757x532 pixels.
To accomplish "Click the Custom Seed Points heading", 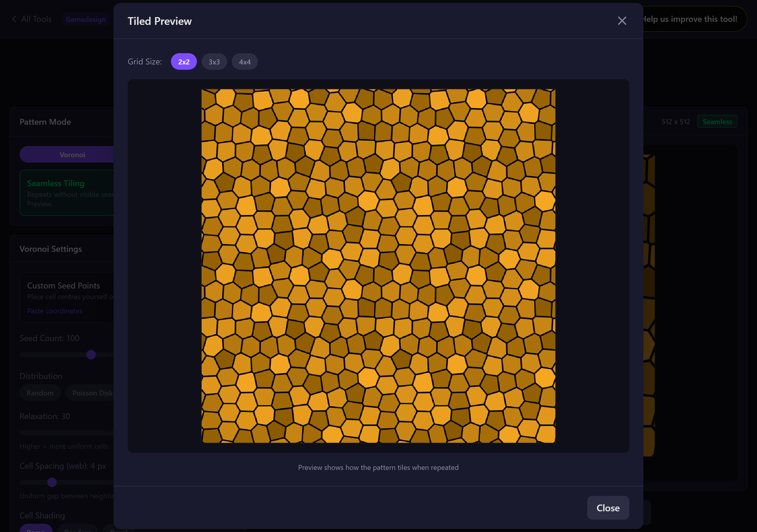I will 63,286.
